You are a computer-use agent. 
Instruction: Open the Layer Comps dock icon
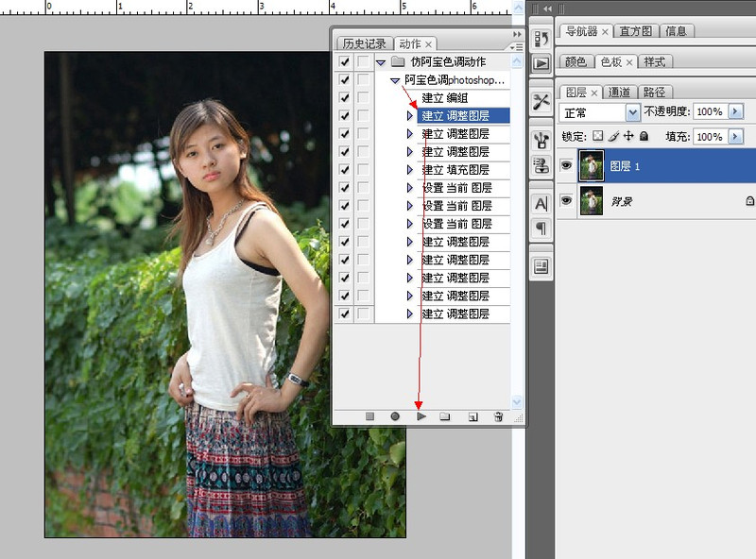[x=541, y=266]
